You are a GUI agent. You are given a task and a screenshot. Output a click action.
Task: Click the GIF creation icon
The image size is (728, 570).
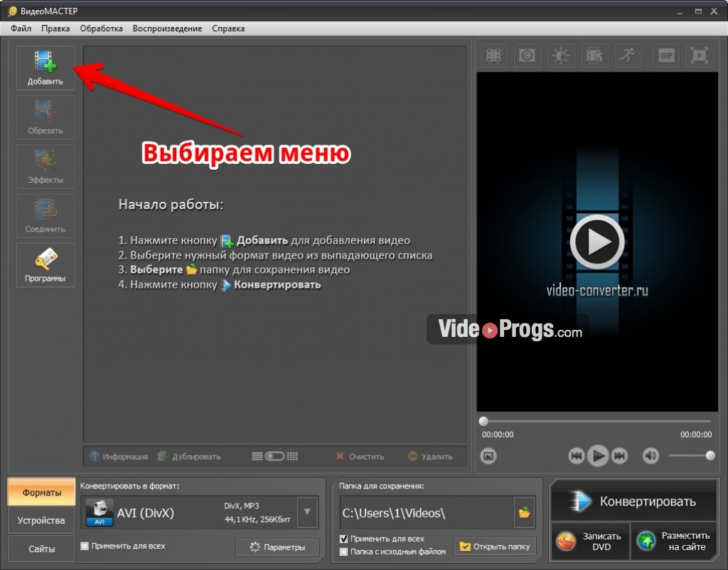coord(666,55)
